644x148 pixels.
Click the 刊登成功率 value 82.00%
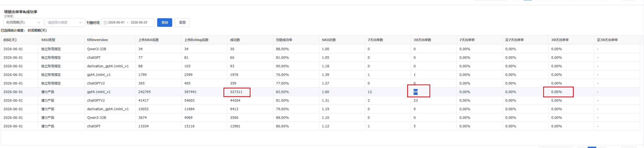[282, 92]
